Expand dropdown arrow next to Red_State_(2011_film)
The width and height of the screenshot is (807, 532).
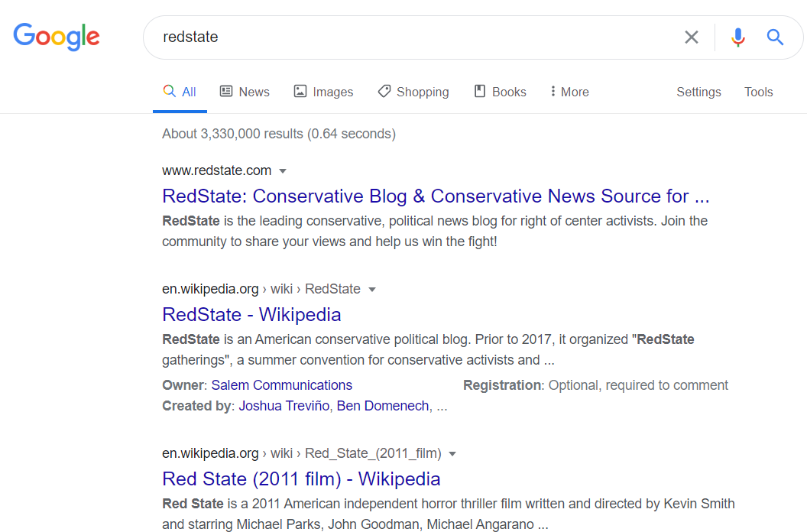point(452,454)
